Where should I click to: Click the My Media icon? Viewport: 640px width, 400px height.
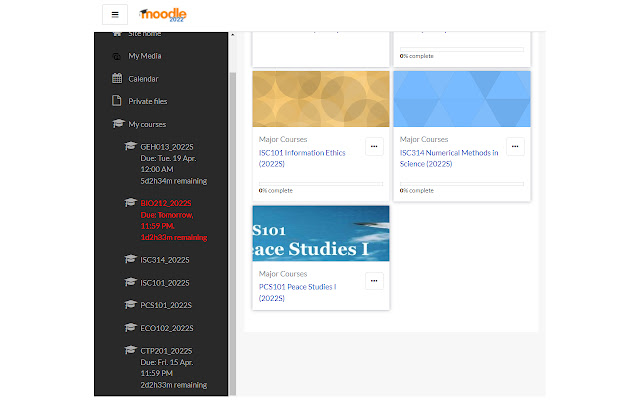[117, 56]
